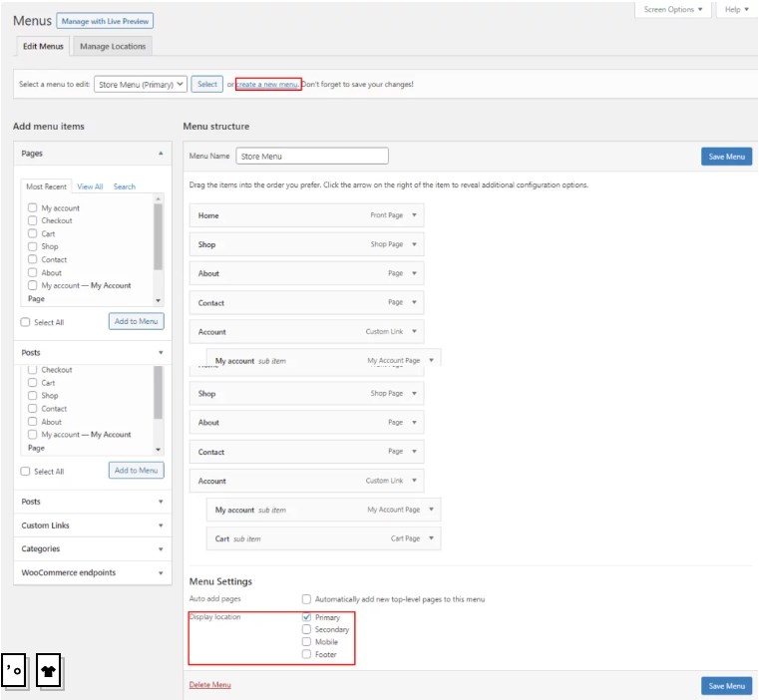Image resolution: width=759 pixels, height=700 pixels.
Task: Enable the Footer display location
Action: tap(307, 654)
